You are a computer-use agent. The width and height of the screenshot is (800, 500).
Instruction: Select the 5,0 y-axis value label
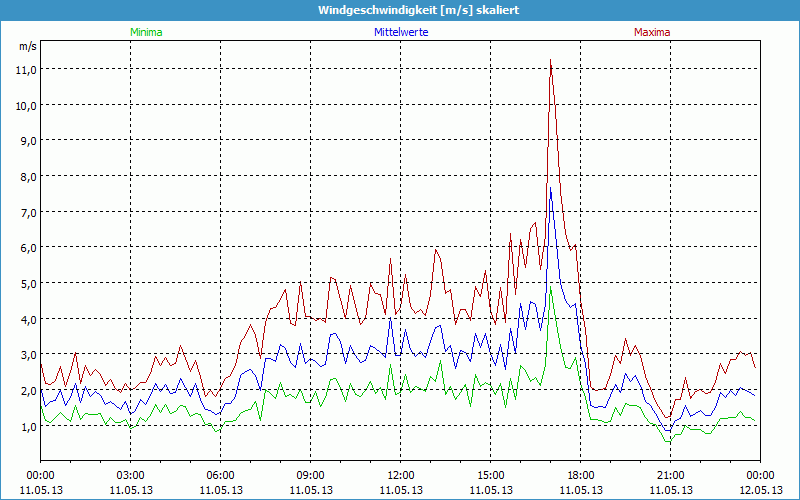[26, 283]
